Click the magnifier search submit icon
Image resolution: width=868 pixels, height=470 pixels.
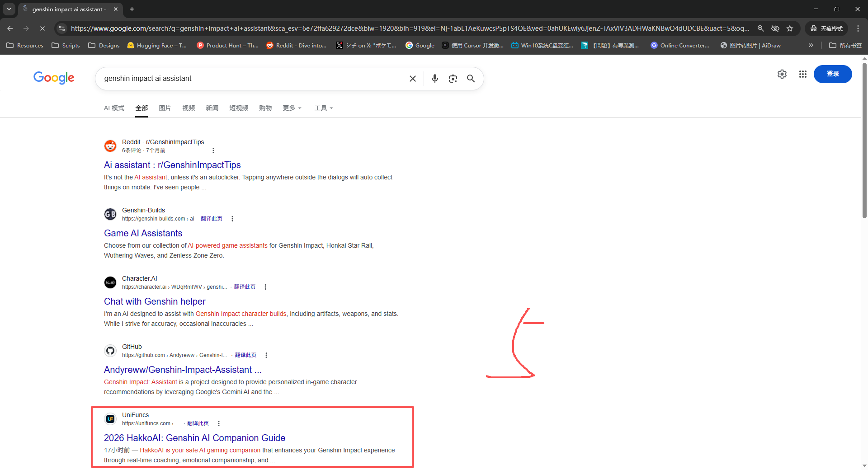(471, 79)
